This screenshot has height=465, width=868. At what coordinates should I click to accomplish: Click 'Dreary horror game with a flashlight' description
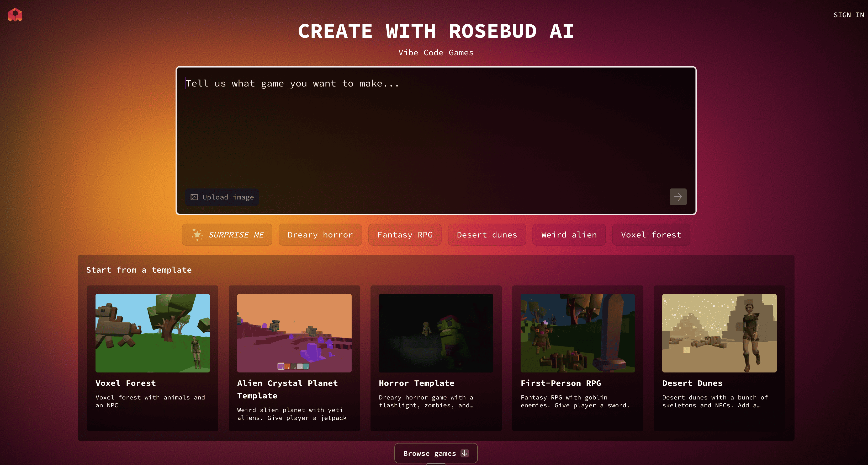426,401
